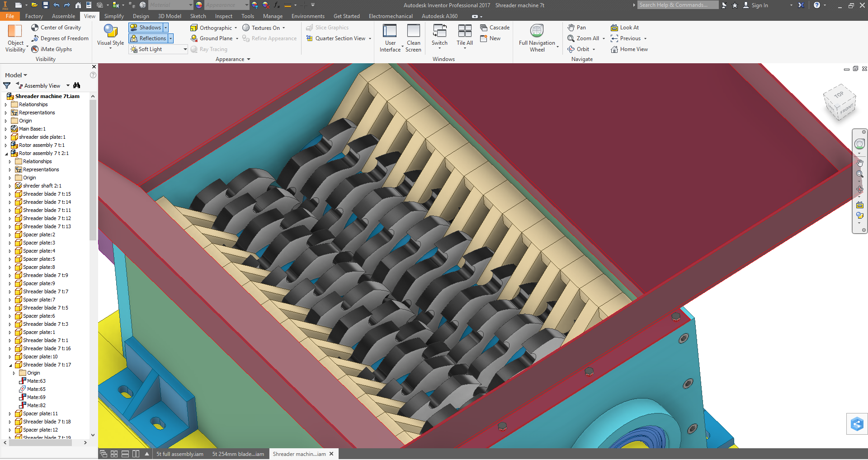This screenshot has height=460, width=868.
Task: Toggle Center of Gravity display
Action: (56, 28)
